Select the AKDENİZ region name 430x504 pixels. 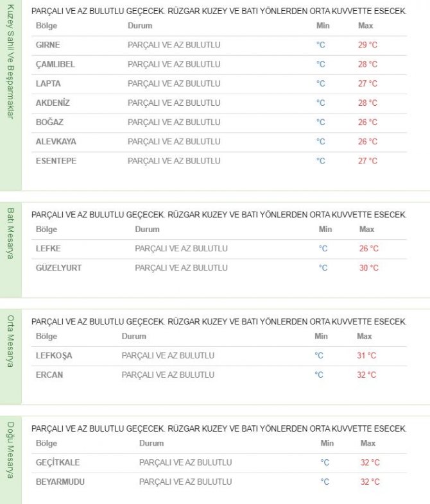[x=53, y=103]
